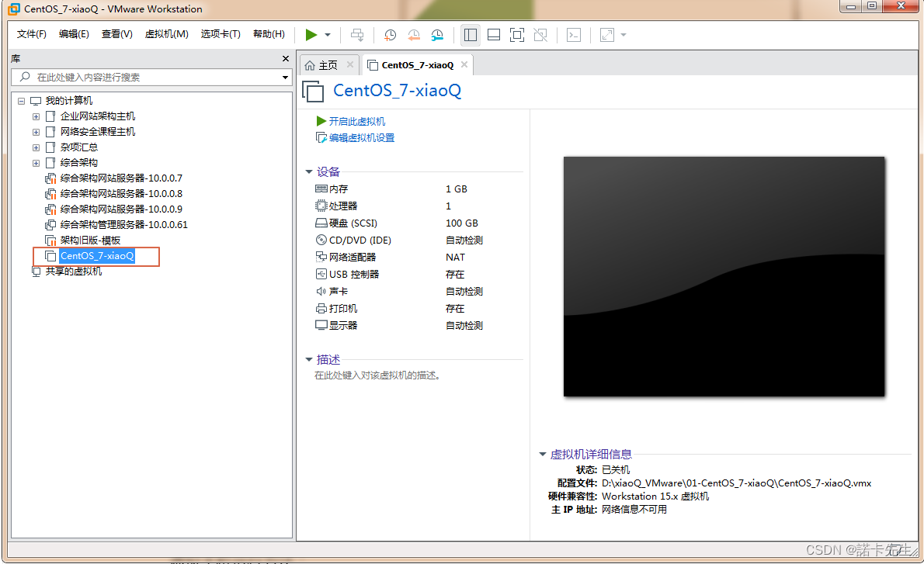Screen dimensions: 924x564
Task: Expand the 企业网站架构主机 folder
Action: pos(36,116)
